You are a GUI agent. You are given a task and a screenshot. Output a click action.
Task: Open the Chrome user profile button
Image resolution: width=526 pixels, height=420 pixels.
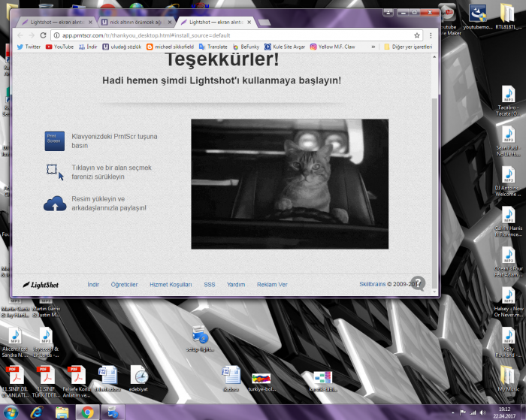click(x=388, y=13)
